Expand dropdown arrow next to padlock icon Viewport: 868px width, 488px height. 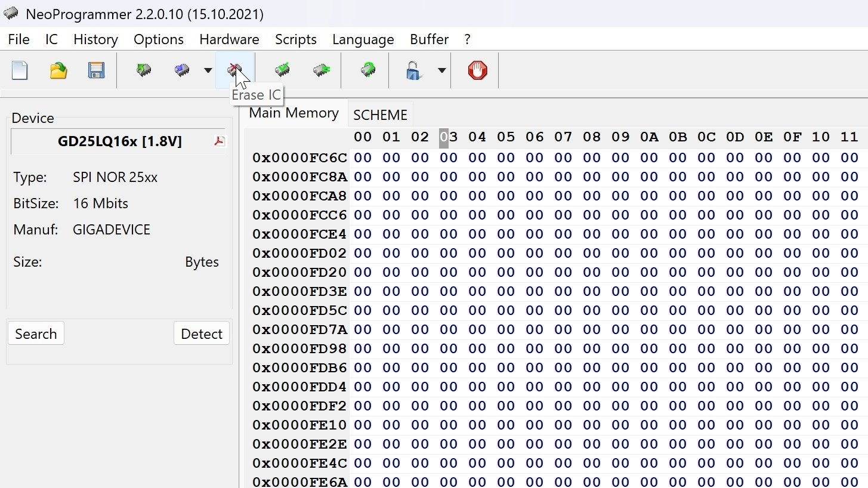click(x=441, y=70)
